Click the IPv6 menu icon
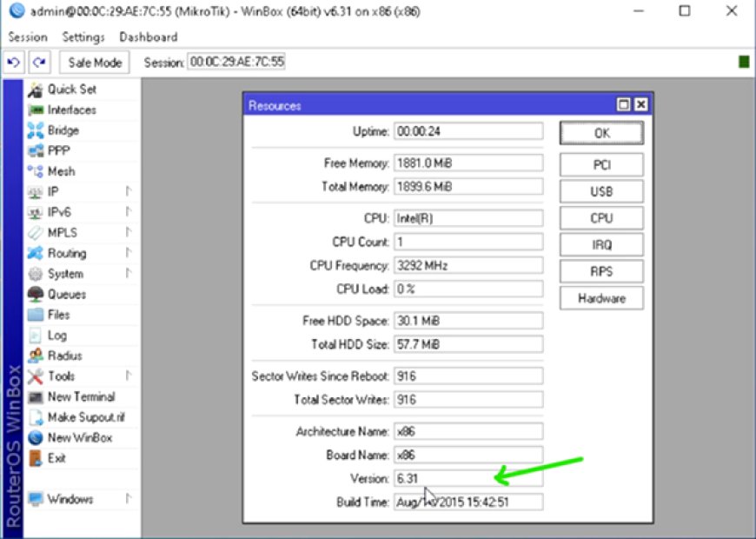 [36, 212]
